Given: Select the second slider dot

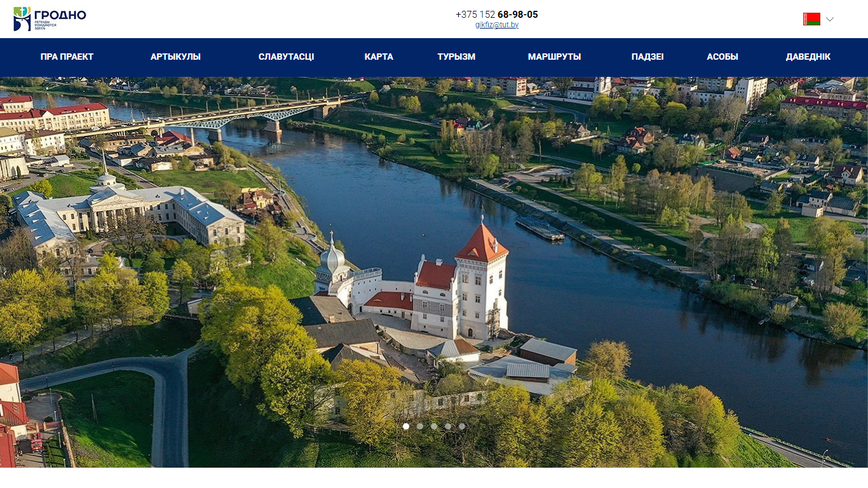Looking at the screenshot, I should [x=420, y=426].
